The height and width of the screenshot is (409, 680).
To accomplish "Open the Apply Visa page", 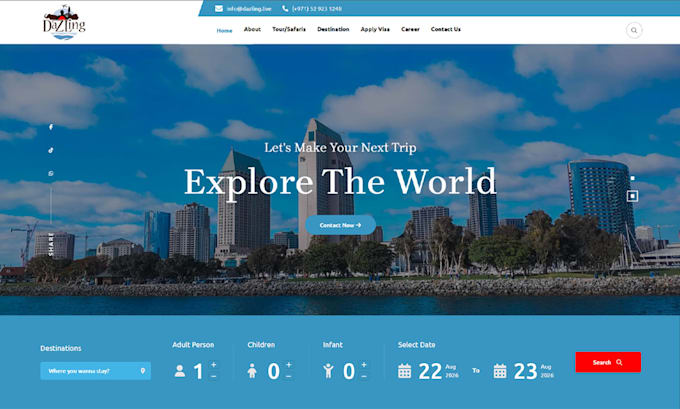I will click(375, 29).
